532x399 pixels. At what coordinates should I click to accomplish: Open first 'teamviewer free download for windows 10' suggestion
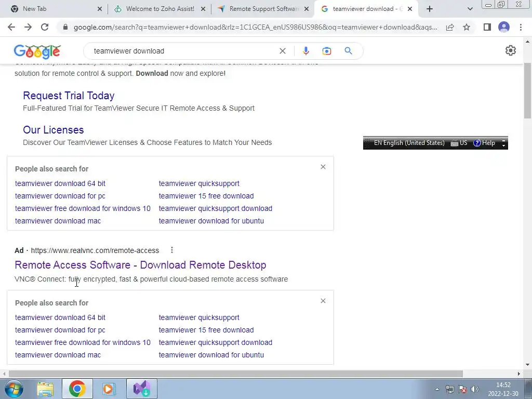(x=83, y=208)
